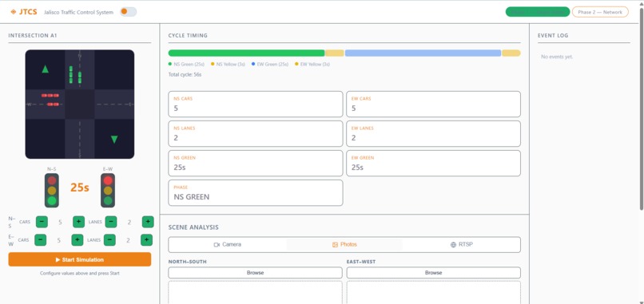This screenshot has width=644, height=304.
Task: Decrease N–S cars with minus button
Action: pyautogui.click(x=42, y=222)
